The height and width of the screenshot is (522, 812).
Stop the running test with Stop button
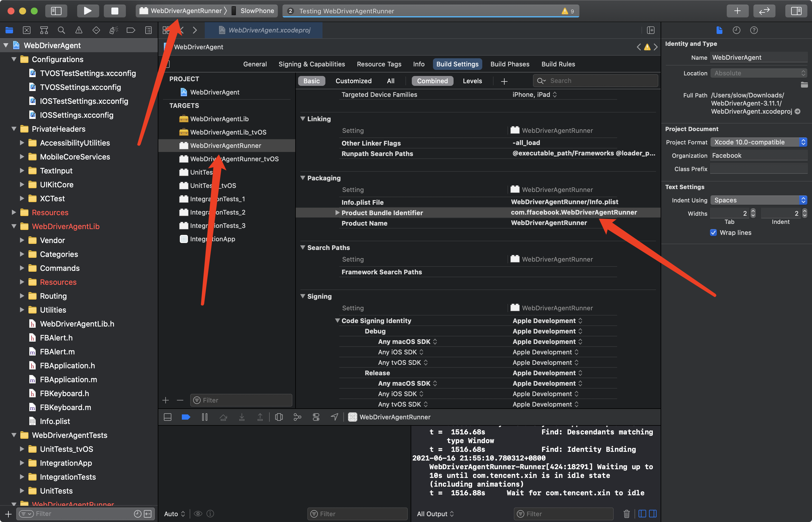[115, 11]
